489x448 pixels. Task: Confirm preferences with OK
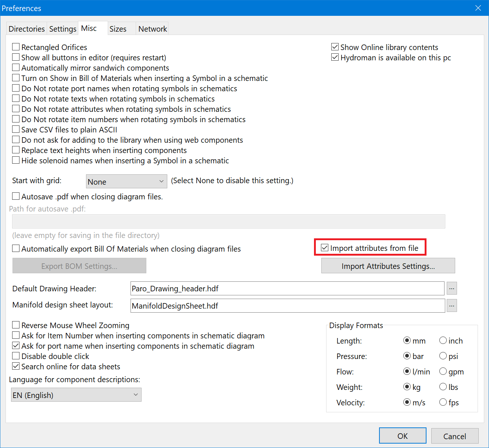[x=403, y=435]
